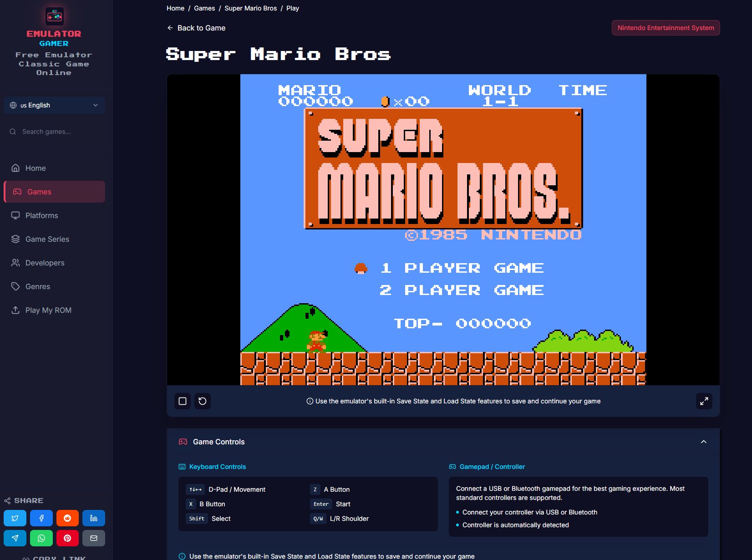
Task: Share the page on Twitter
Action: [x=15, y=518]
